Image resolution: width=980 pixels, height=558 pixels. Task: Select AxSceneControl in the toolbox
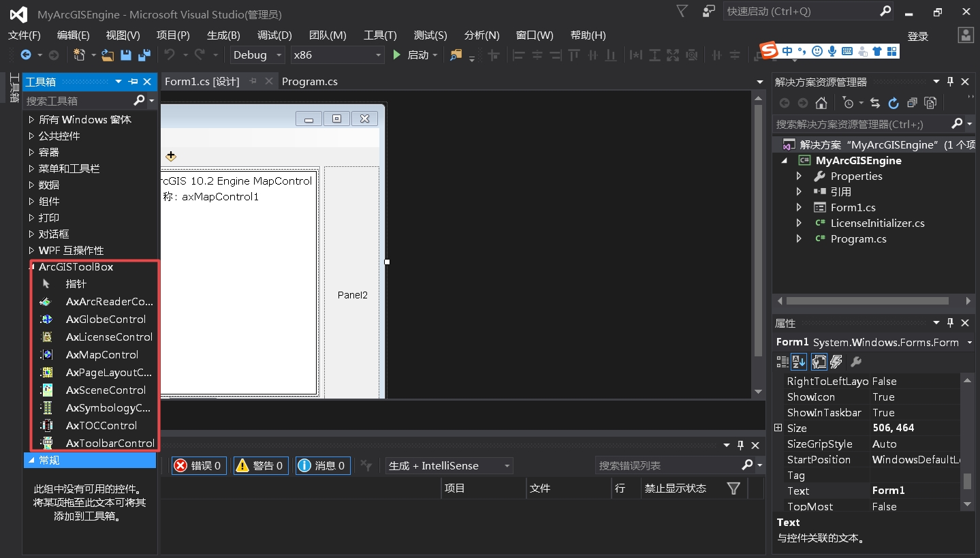[105, 390]
